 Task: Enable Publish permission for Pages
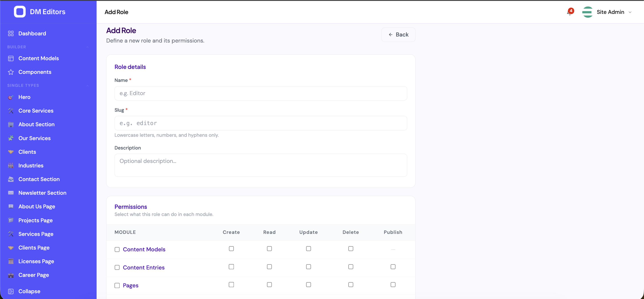393,284
